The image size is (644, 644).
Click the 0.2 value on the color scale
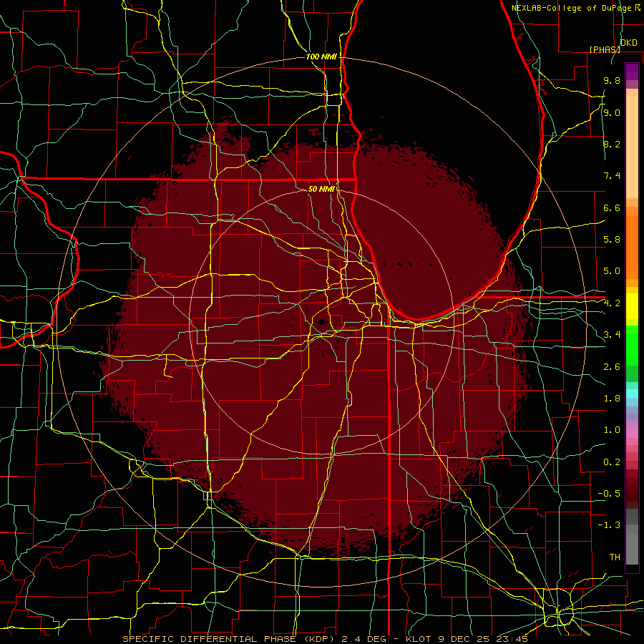pos(612,462)
